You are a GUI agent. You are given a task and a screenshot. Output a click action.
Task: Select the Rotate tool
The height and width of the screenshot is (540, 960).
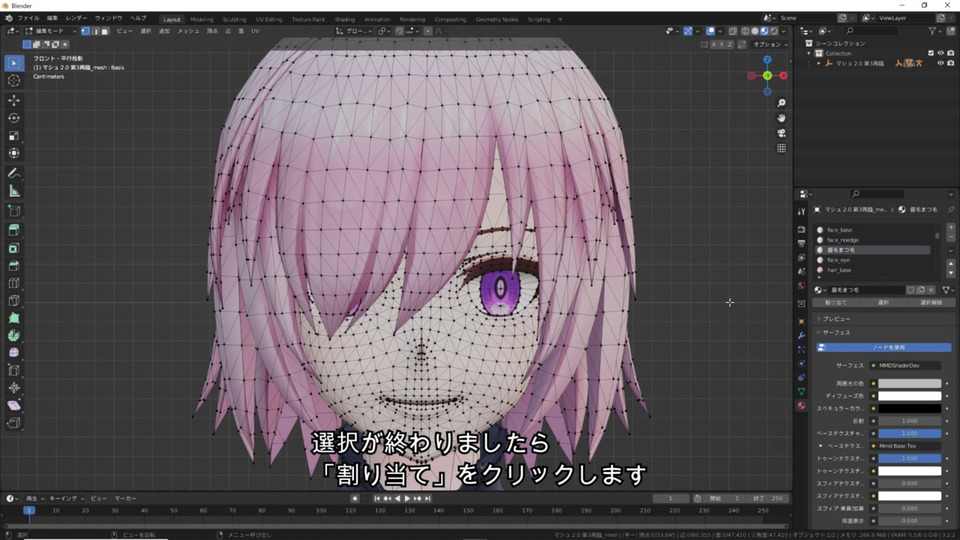[x=14, y=118]
